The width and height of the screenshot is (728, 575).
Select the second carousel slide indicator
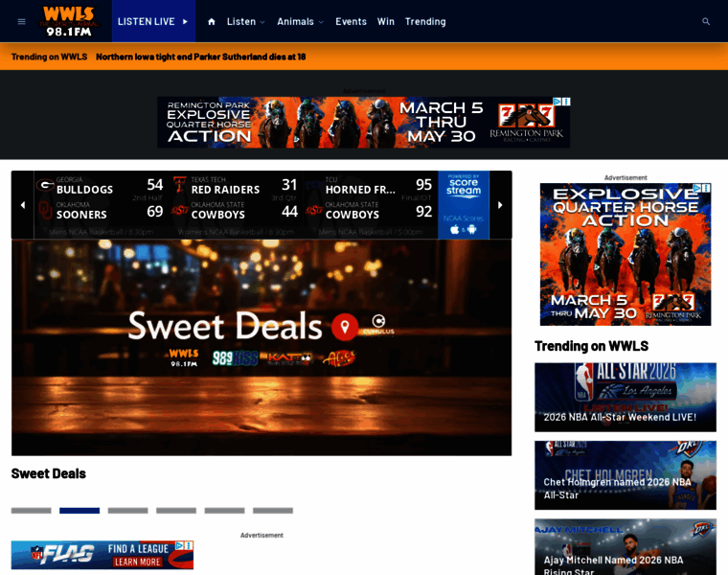pyautogui.click(x=80, y=511)
